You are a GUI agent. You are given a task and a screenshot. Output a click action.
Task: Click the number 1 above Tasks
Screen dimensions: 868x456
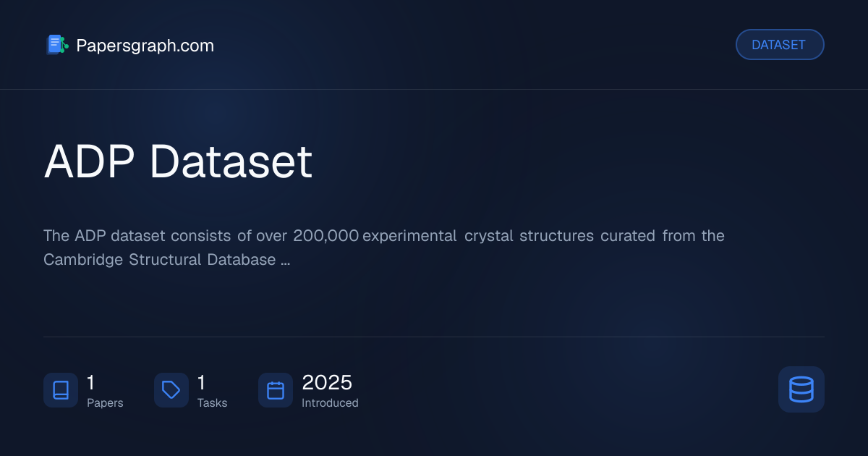pos(202,382)
